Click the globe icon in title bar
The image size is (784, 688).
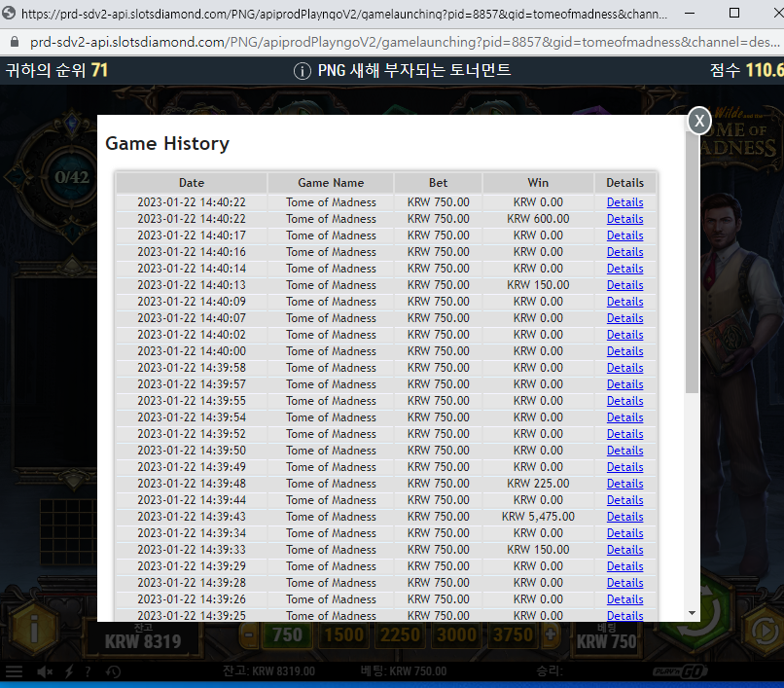click(9, 13)
